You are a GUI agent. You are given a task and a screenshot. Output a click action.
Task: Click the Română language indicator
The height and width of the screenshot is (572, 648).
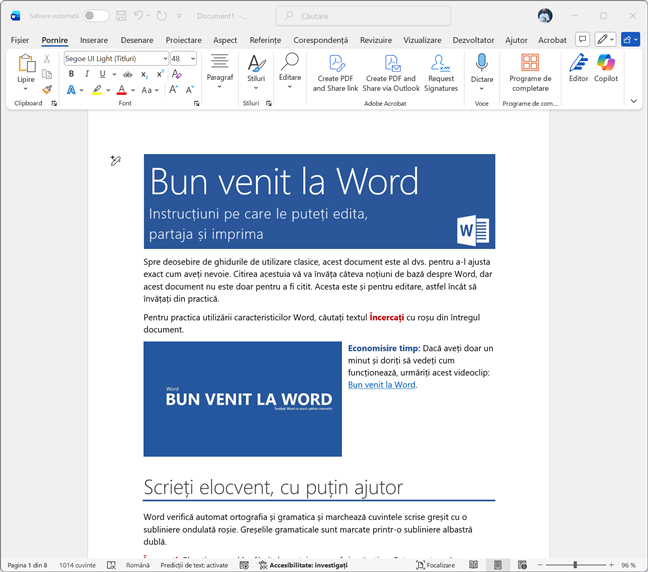[138, 565]
